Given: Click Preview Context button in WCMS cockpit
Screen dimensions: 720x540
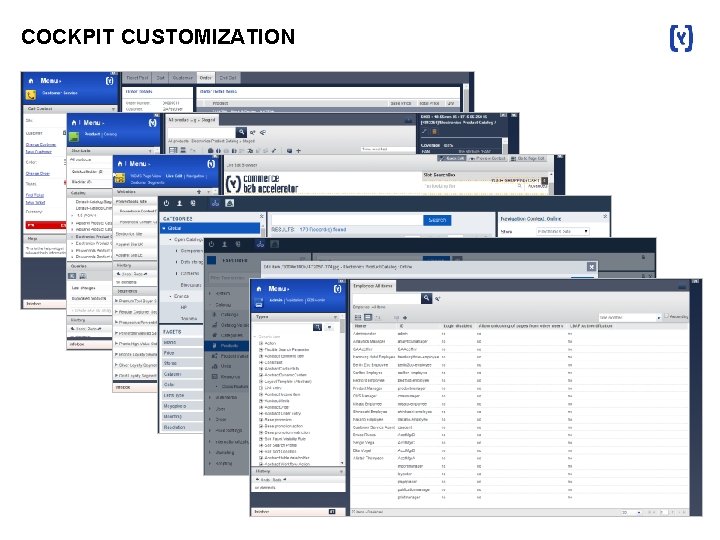Looking at the screenshot, I should coord(488,158).
